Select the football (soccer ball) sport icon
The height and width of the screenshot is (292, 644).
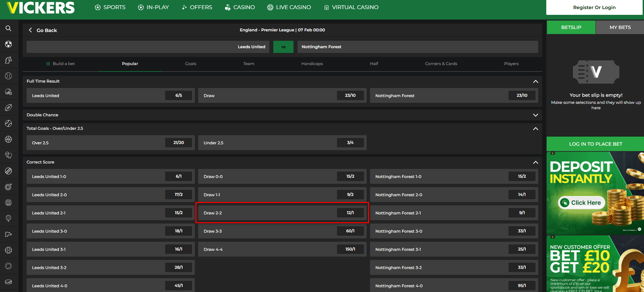click(x=8, y=44)
